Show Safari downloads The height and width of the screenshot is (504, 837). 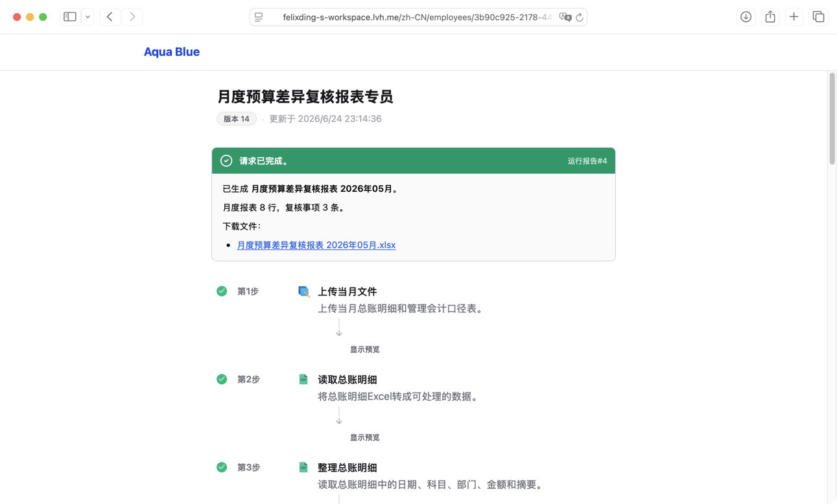[x=746, y=17]
